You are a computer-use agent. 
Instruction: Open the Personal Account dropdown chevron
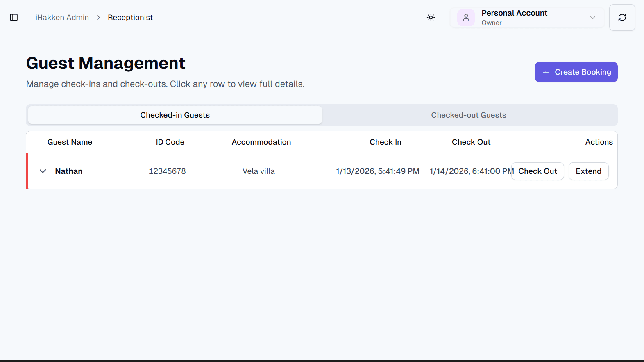tap(592, 18)
